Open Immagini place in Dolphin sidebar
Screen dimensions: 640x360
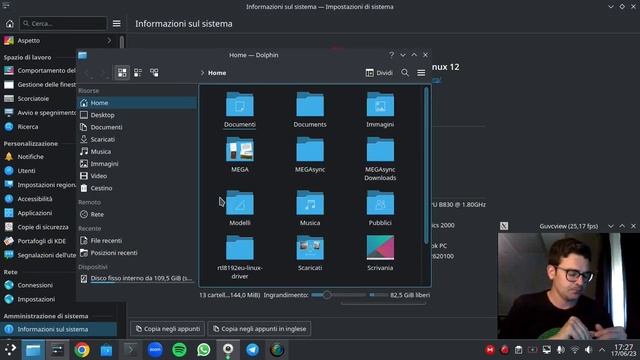tap(137, 164)
